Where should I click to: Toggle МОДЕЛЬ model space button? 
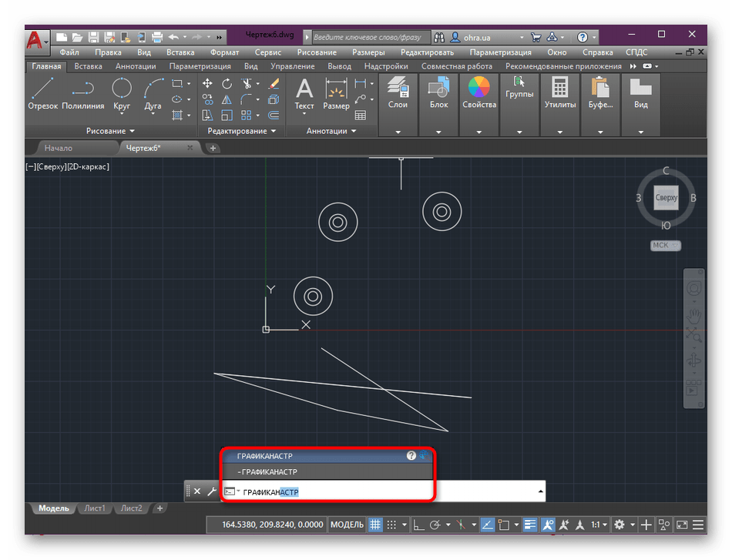[347, 525]
